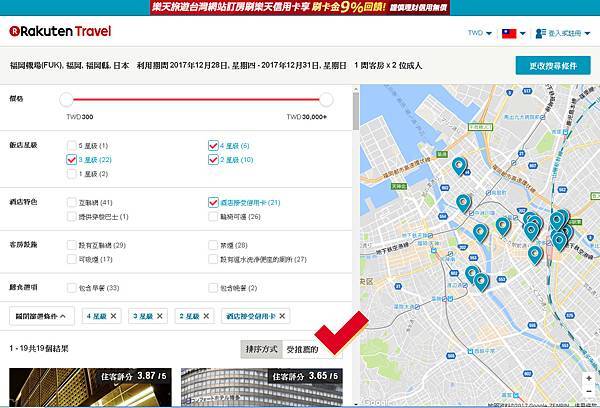Check the 禁煙 (28) checkbox
600x408 pixels.
[213, 245]
